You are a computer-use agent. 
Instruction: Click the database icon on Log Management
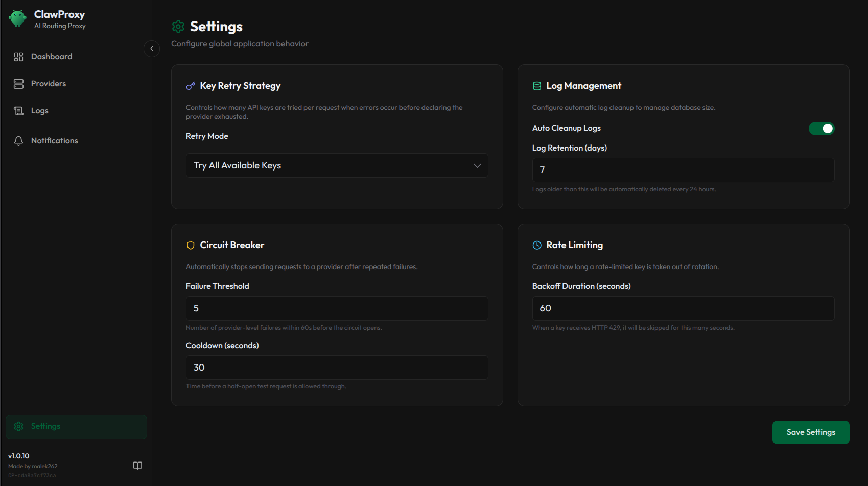coord(537,86)
